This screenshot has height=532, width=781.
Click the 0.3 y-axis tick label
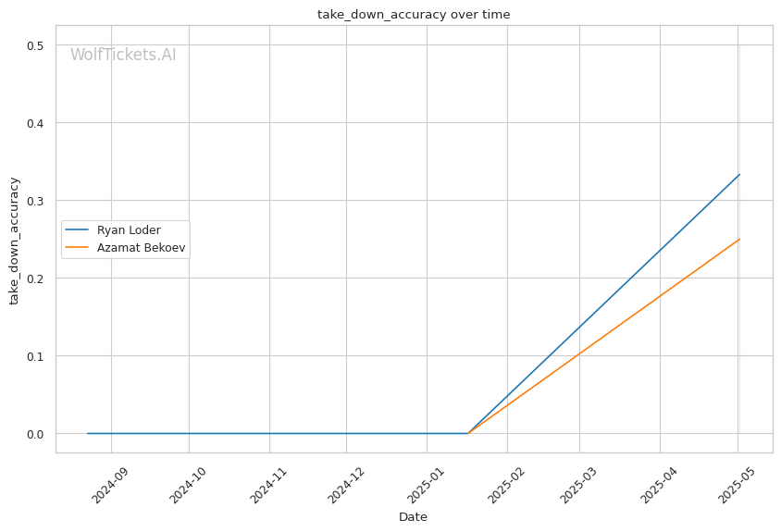(x=37, y=201)
